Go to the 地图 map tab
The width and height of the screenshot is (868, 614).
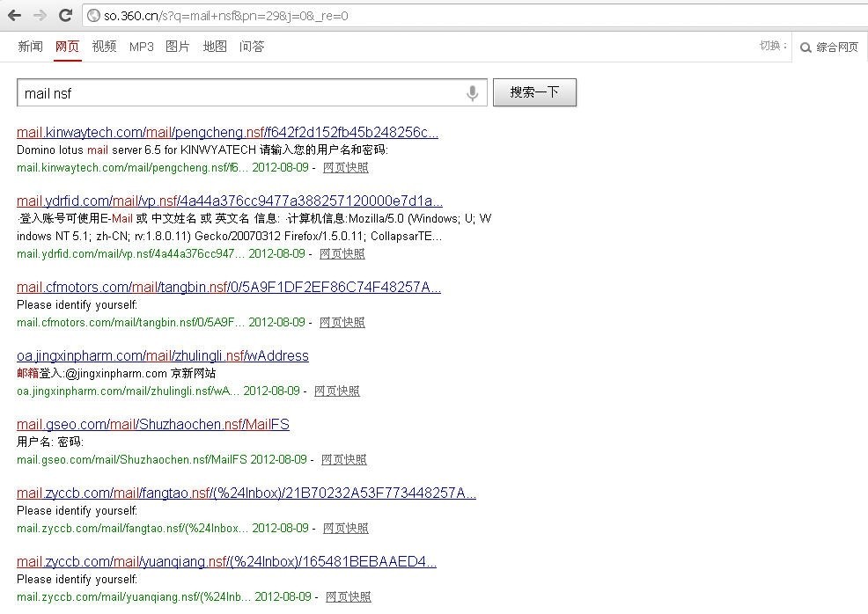point(215,47)
